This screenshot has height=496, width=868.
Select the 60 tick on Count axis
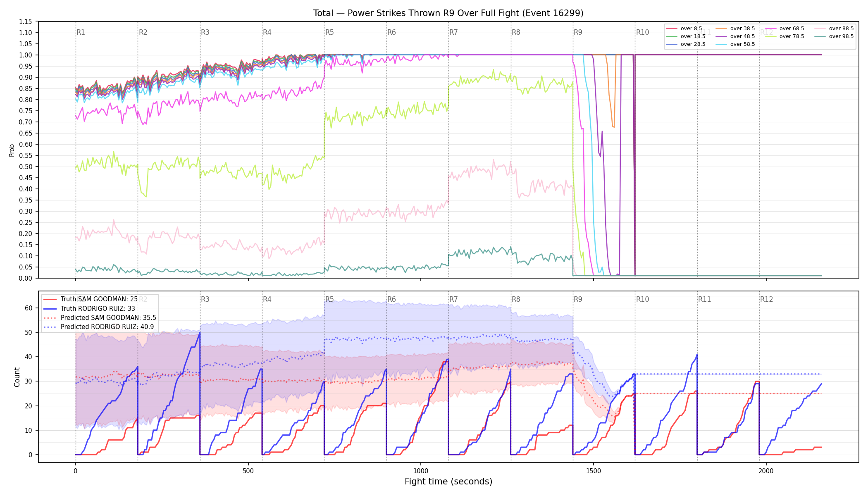(x=29, y=308)
